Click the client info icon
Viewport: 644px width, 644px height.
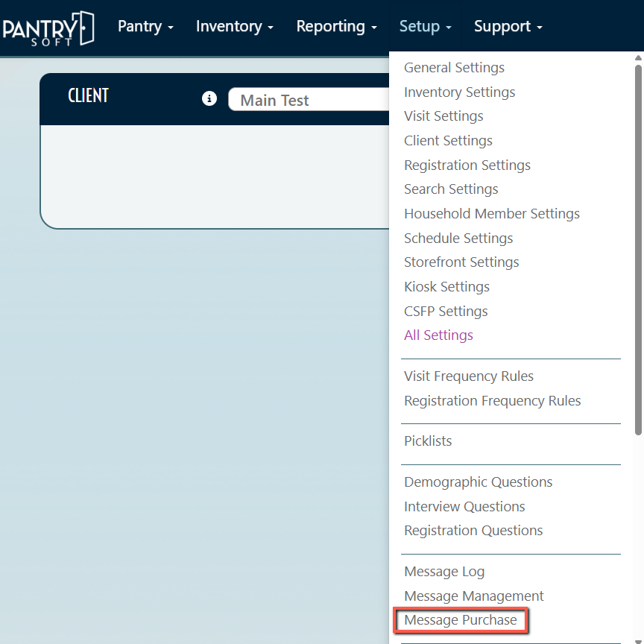click(209, 99)
